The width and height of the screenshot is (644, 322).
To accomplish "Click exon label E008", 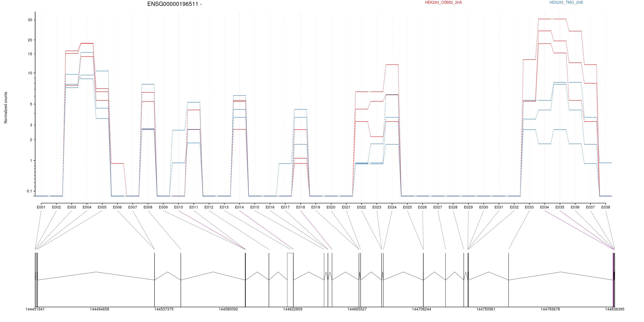I will (148, 207).
